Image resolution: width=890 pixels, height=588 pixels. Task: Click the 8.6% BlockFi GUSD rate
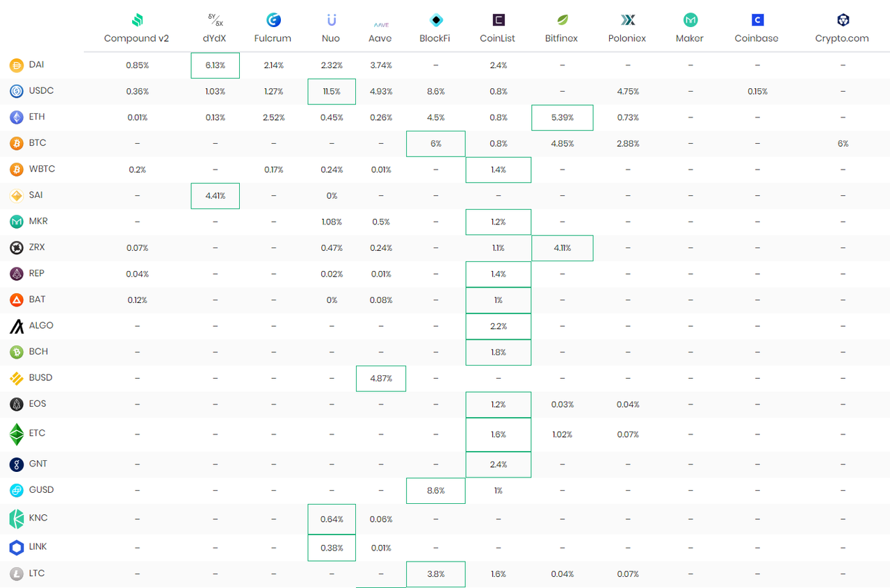coord(435,491)
